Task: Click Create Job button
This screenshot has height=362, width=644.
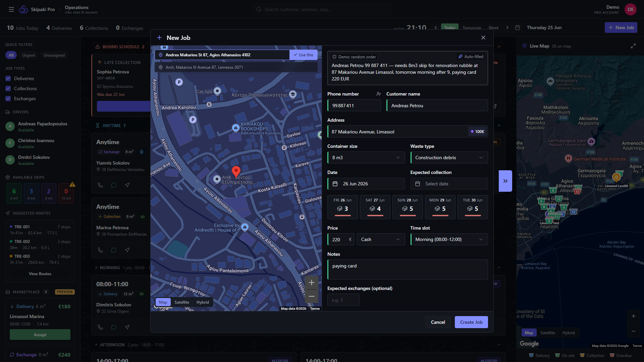Action: [x=471, y=322]
